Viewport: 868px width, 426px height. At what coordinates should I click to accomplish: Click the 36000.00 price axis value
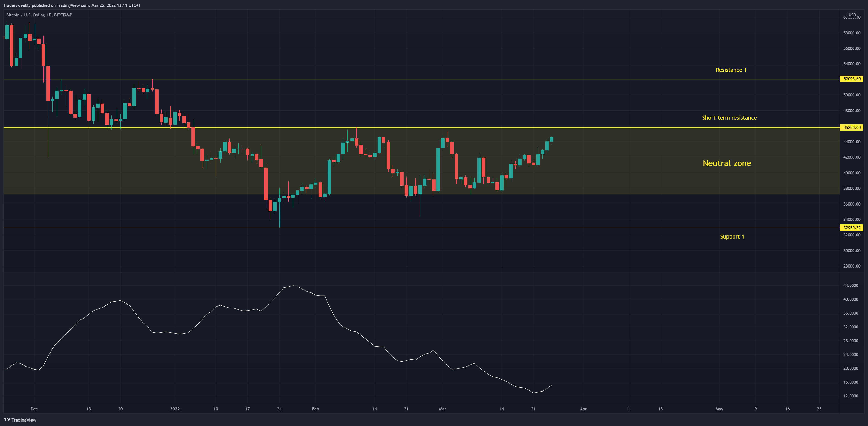click(x=852, y=204)
